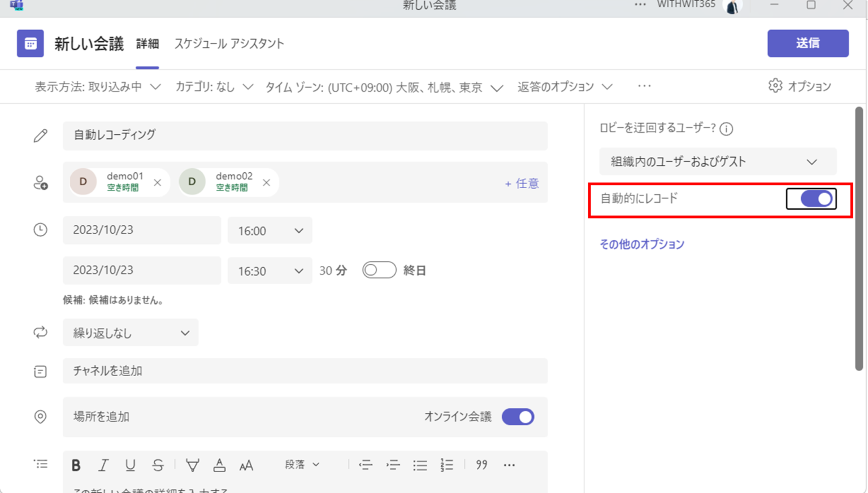Enable the 終日 all-day toggle
Screen dimensions: 868x493
click(379, 270)
